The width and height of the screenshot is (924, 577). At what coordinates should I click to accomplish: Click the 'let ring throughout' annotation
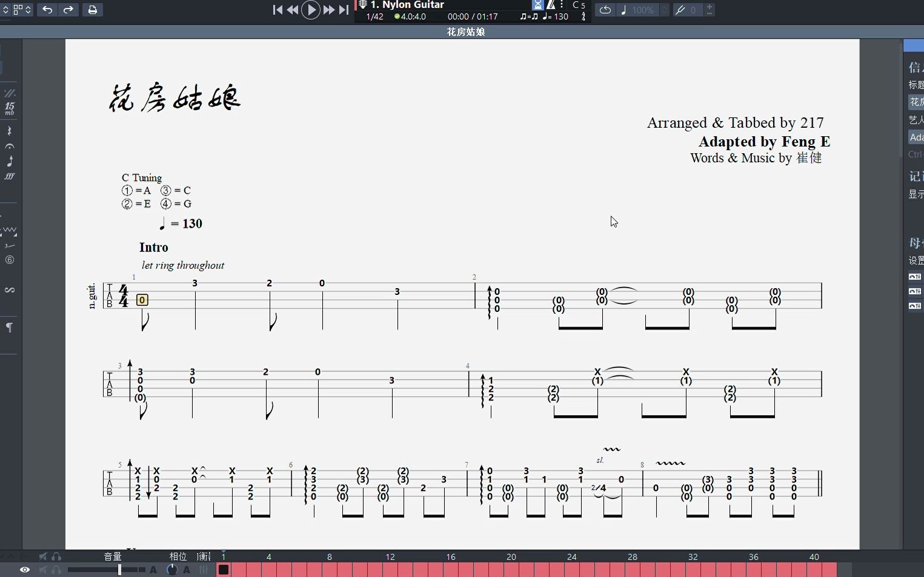[x=183, y=265]
